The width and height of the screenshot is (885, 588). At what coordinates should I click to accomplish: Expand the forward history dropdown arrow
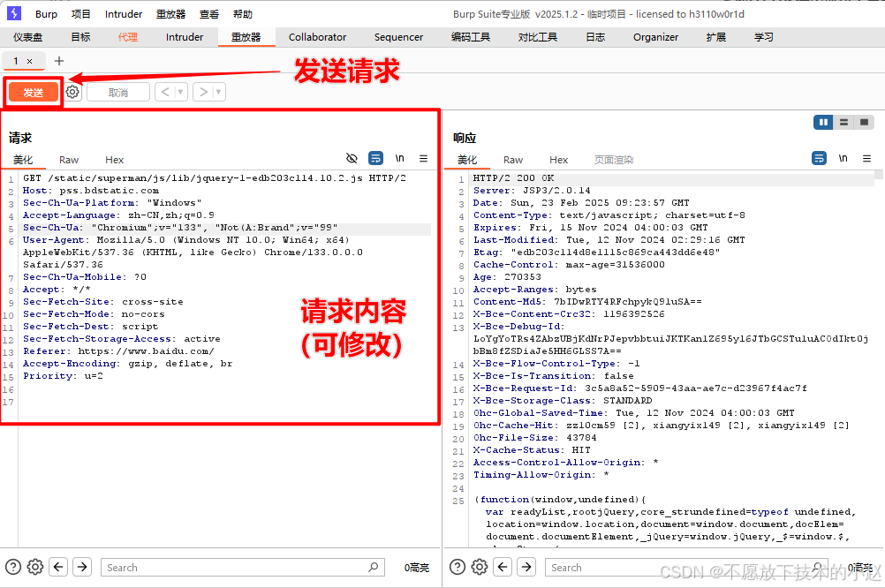[219, 92]
